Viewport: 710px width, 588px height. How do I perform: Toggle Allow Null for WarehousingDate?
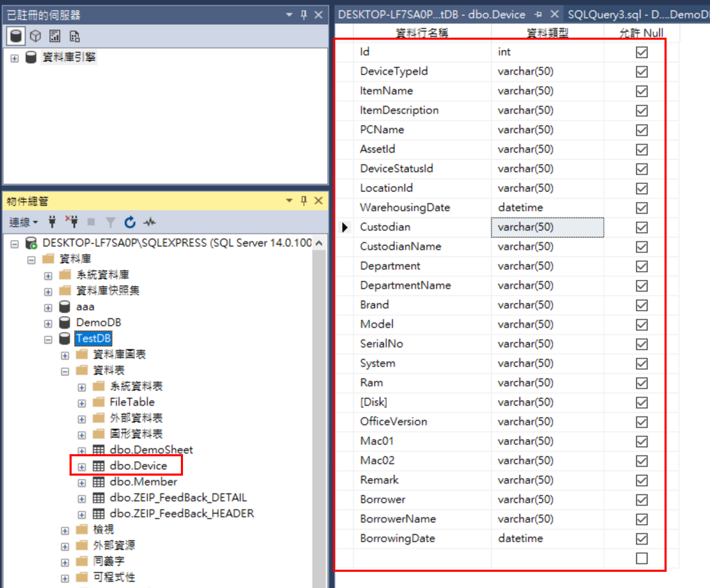pos(642,208)
